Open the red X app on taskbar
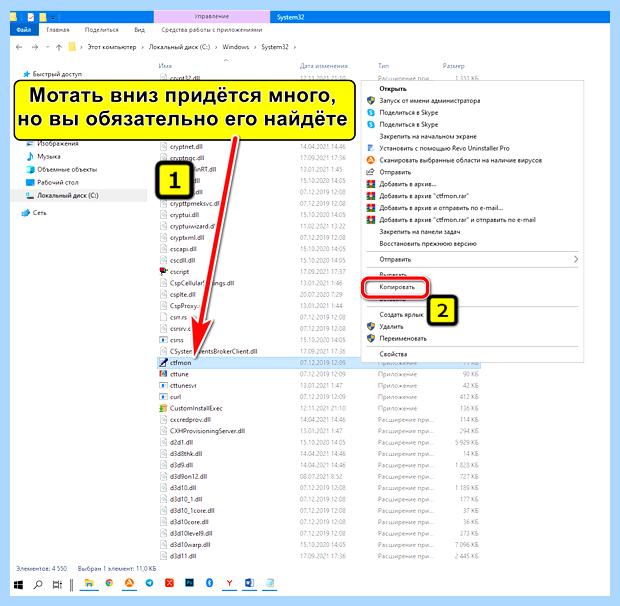The image size is (620, 606). (x=169, y=583)
